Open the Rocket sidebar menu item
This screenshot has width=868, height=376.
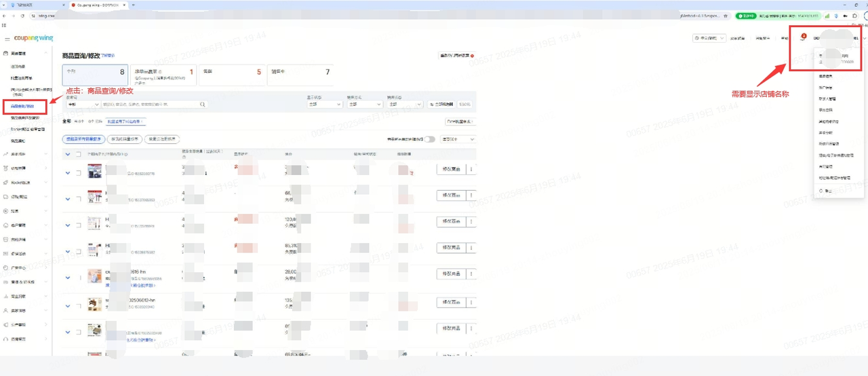tap(24, 183)
